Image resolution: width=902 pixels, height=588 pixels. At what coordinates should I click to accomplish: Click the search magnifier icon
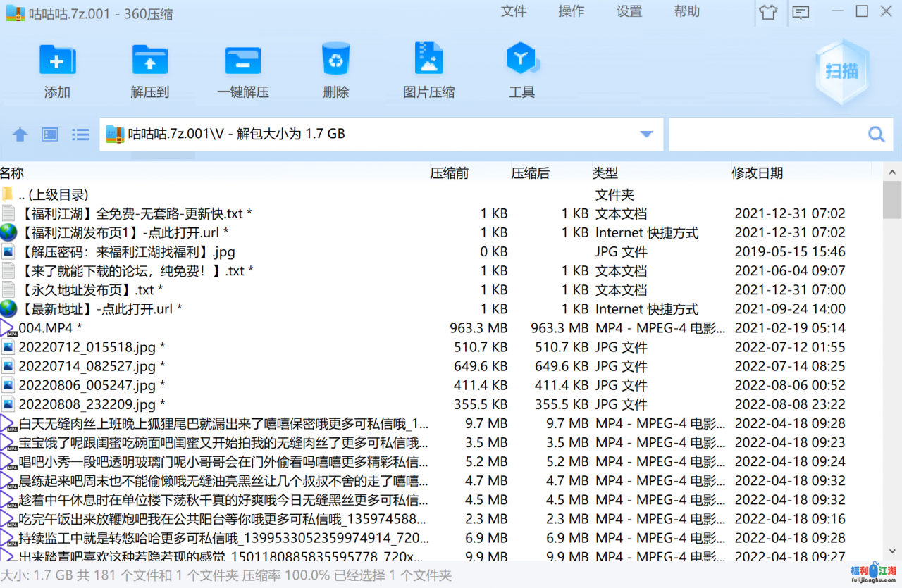pyautogui.click(x=876, y=135)
